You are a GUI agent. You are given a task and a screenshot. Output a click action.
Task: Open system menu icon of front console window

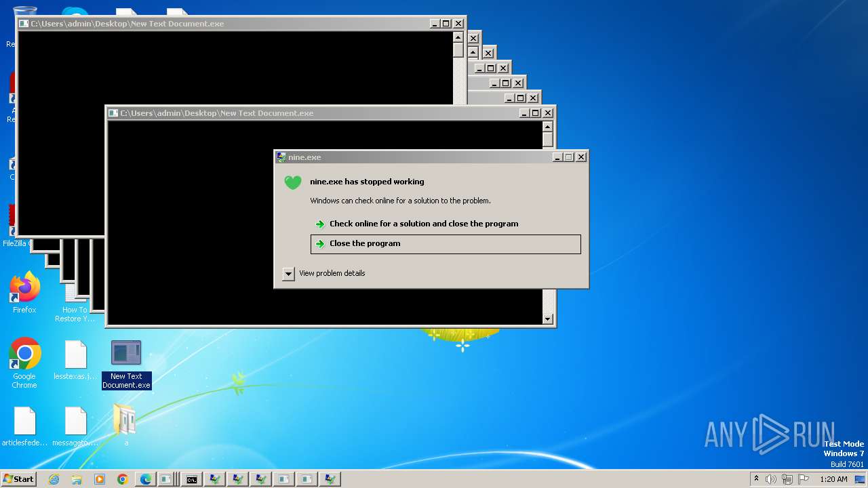click(x=113, y=113)
